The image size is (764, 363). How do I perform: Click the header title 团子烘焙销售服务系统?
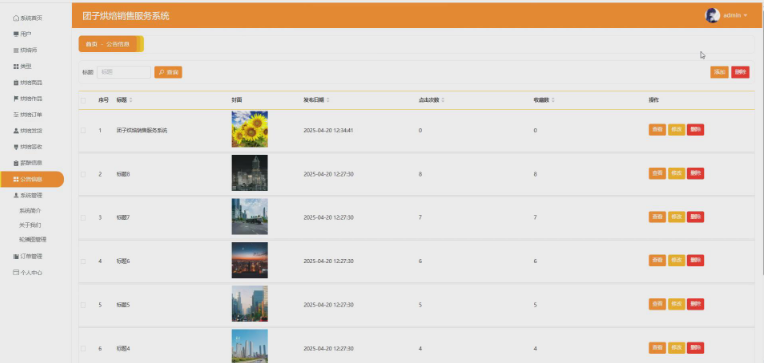[126, 16]
